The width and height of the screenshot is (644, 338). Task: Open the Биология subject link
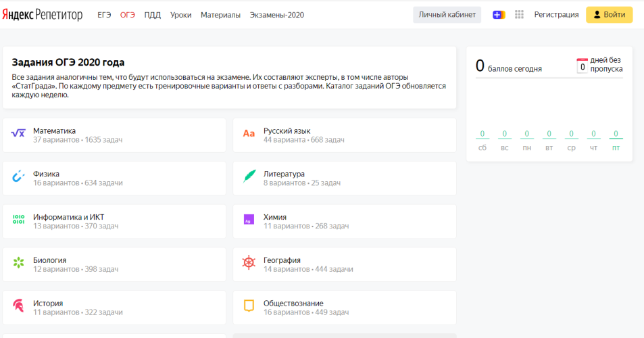click(49, 260)
